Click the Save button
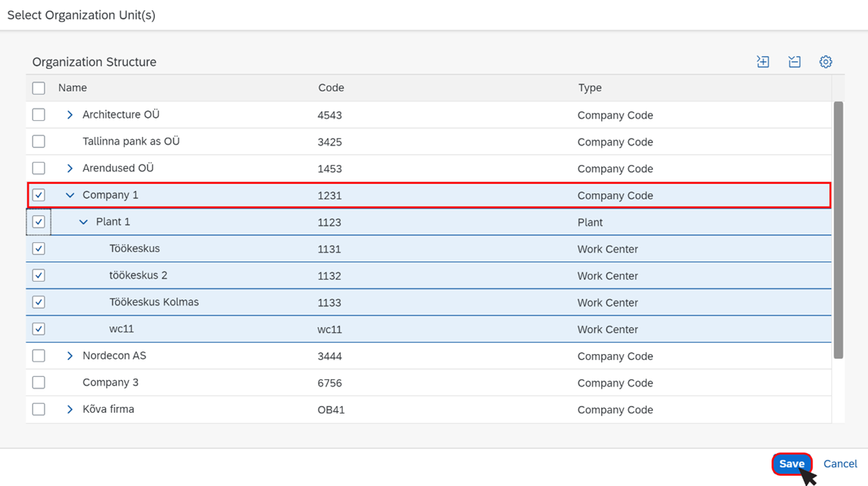 792,464
